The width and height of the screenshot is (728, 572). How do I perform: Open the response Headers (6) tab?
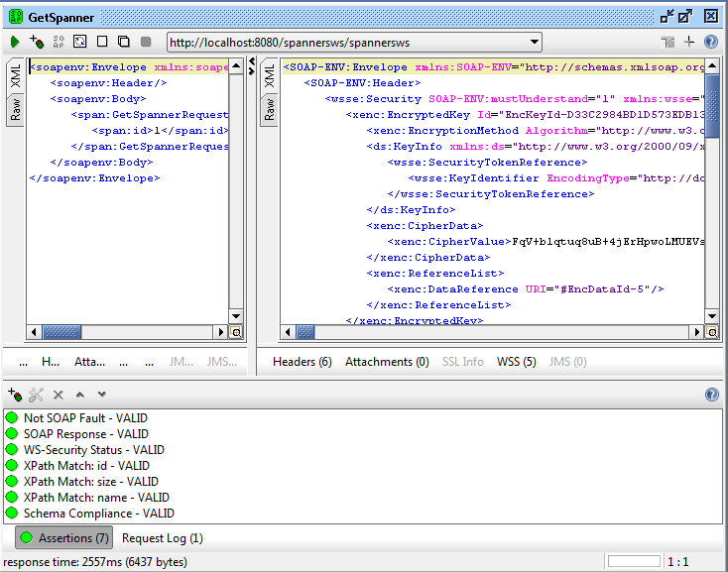pyautogui.click(x=303, y=362)
